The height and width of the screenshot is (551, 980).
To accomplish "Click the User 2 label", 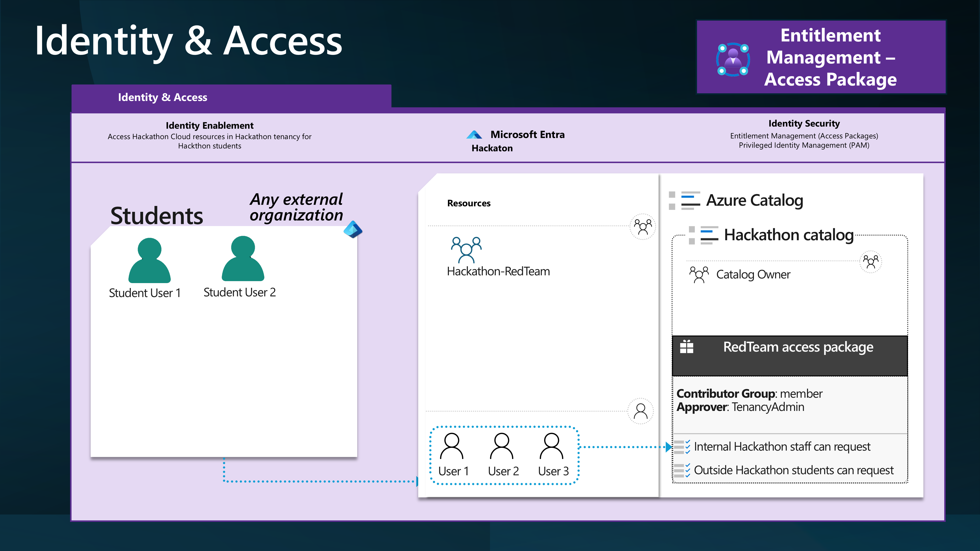I will 503,471.
